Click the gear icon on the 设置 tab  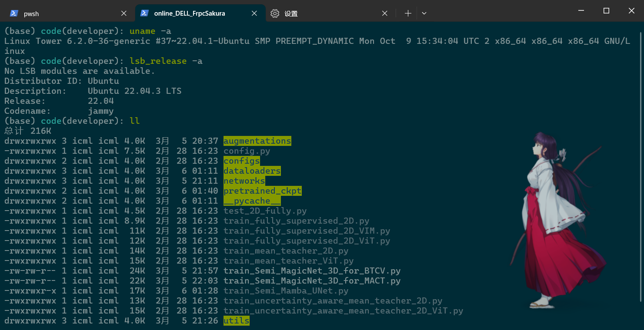click(275, 13)
